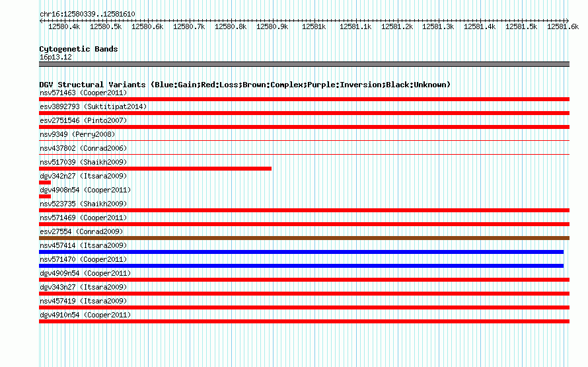Select the DGV Structural Variants track title
This screenshot has width=588, height=367.
(x=244, y=85)
